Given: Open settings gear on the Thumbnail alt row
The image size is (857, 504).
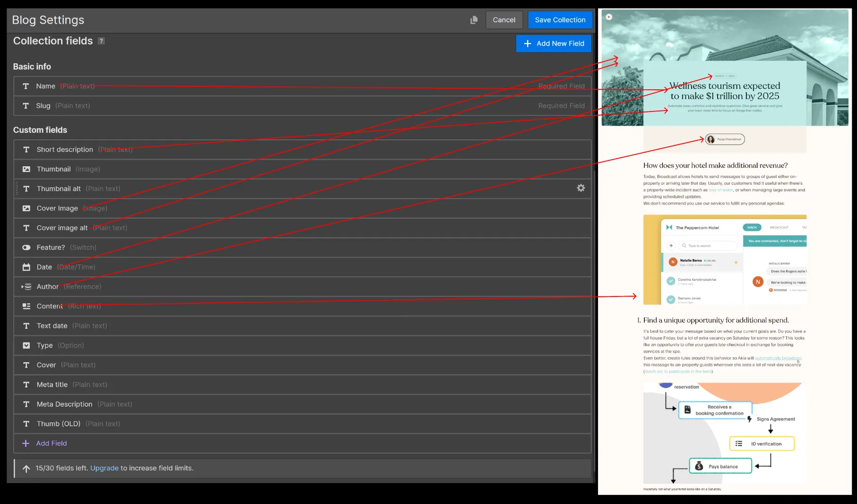Looking at the screenshot, I should click(581, 188).
